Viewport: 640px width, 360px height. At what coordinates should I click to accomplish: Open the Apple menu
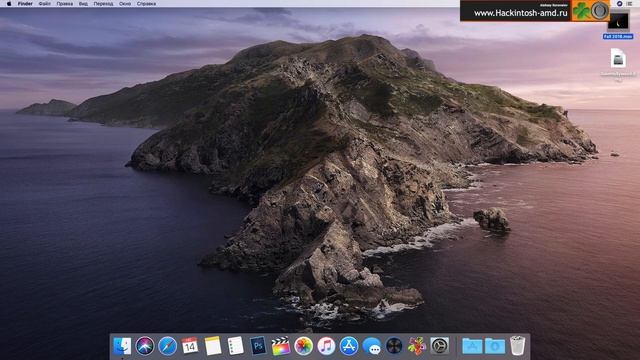tap(9, 4)
